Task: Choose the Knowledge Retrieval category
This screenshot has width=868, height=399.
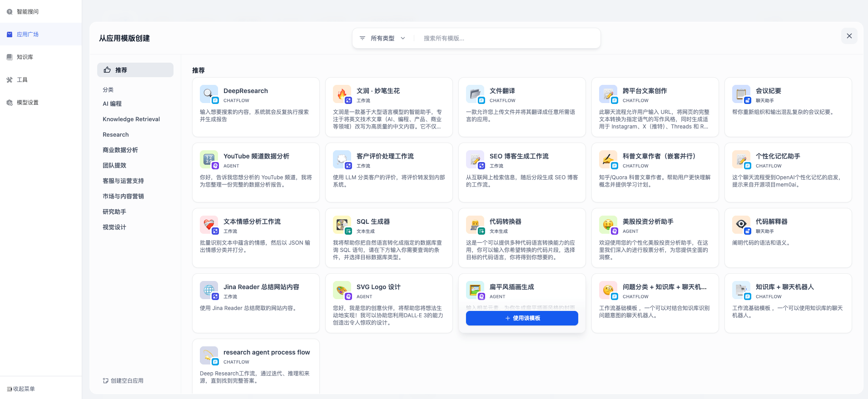Action: point(131,119)
